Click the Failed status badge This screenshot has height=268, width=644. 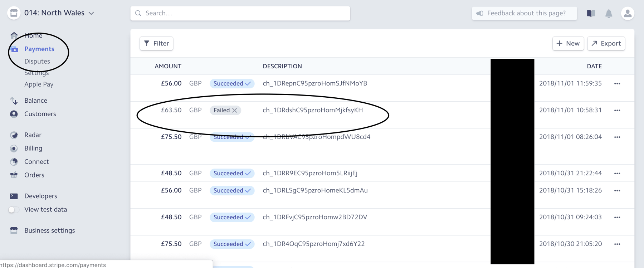coord(225,110)
